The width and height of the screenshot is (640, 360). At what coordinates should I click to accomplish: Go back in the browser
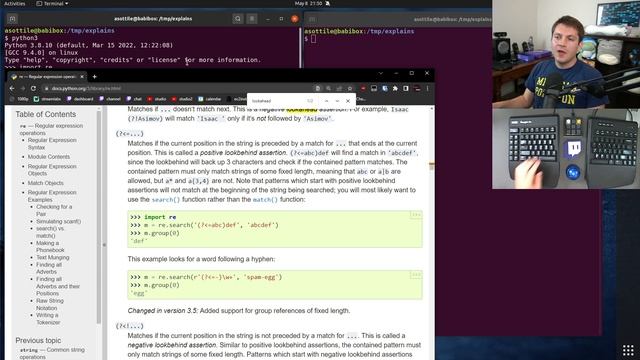12,88
